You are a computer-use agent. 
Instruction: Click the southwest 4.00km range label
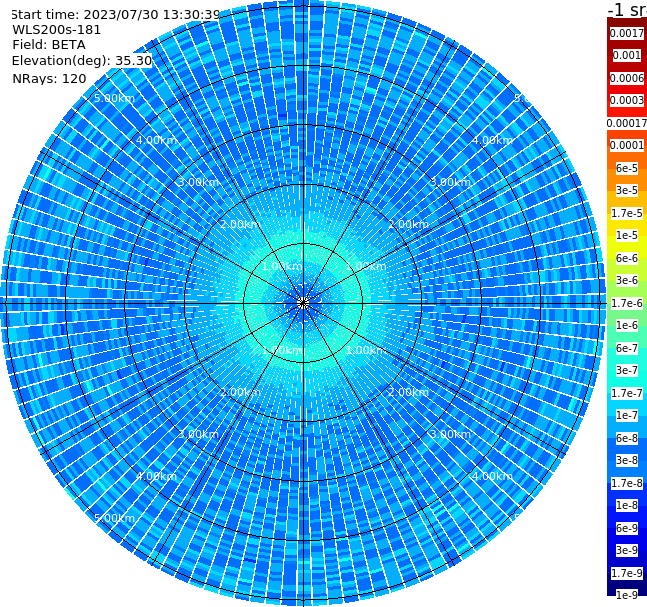156,476
